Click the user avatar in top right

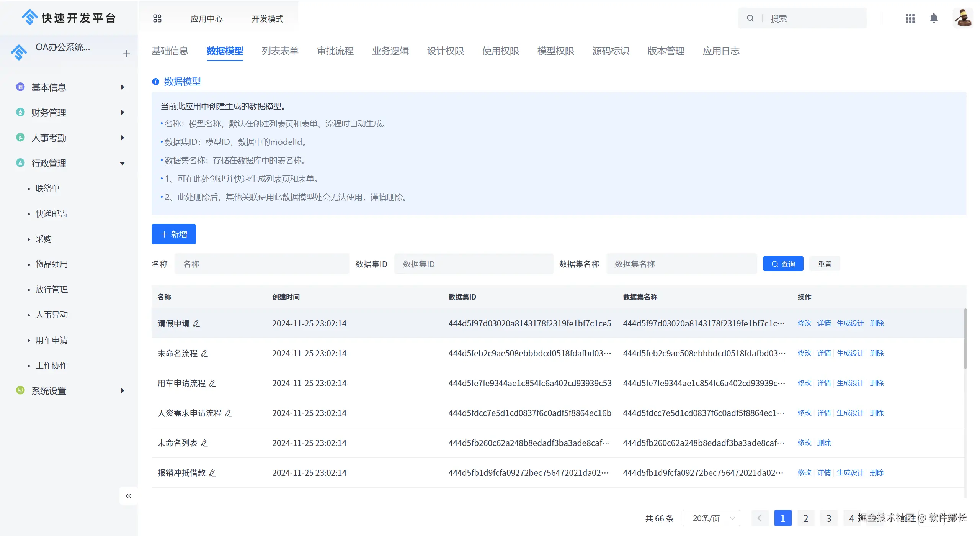[x=962, y=18]
